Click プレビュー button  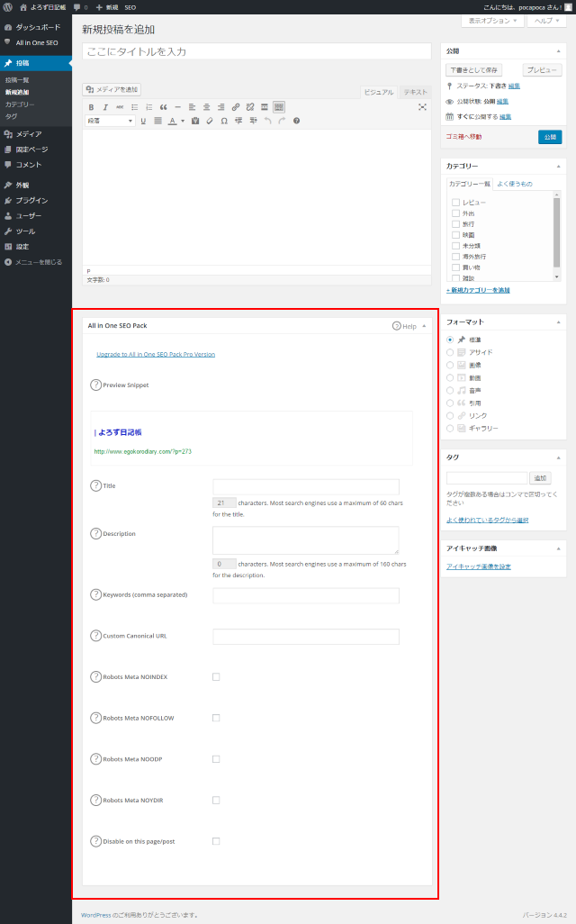point(542,70)
